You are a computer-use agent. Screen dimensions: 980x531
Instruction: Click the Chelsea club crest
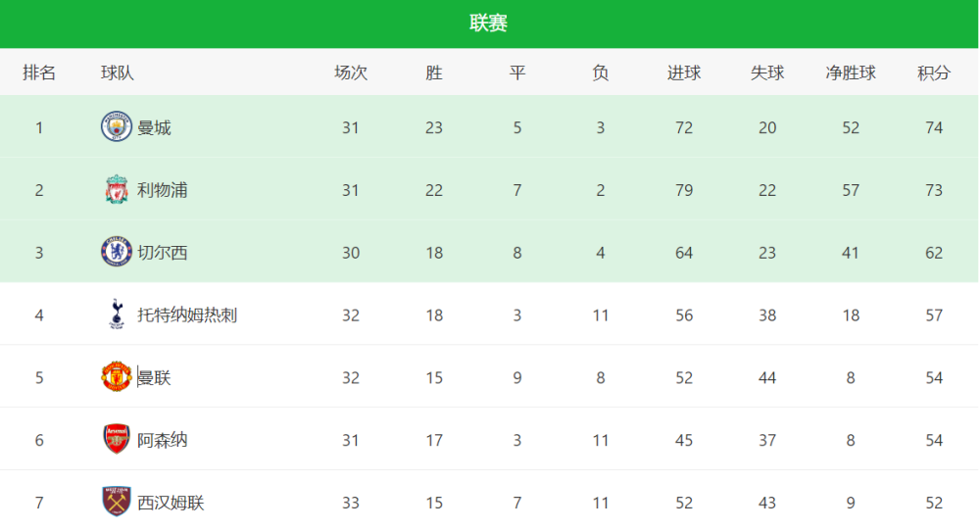(x=117, y=252)
